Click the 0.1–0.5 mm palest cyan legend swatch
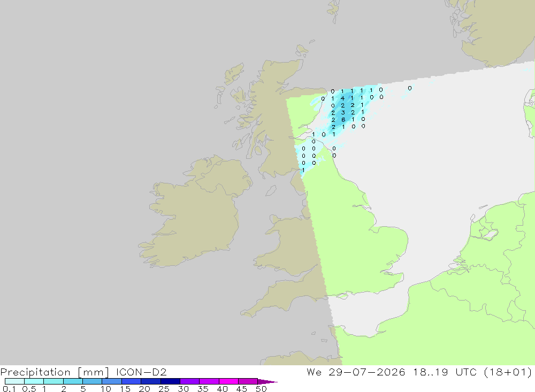The width and height of the screenshot is (535, 392). pos(14,381)
